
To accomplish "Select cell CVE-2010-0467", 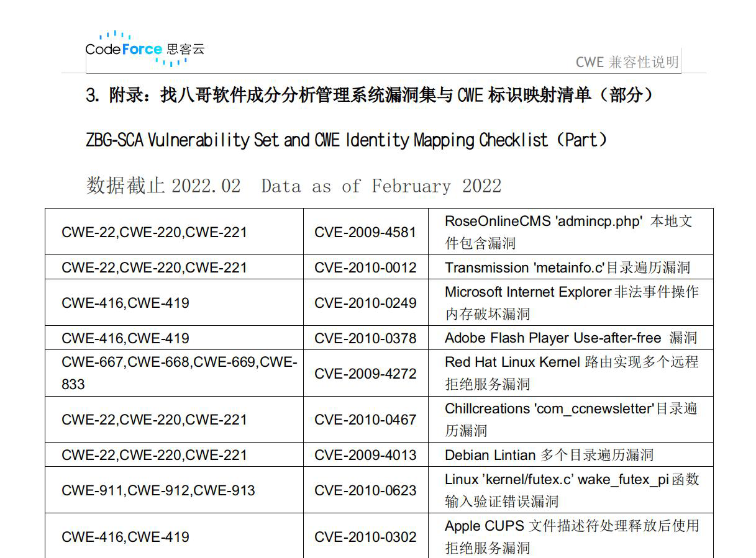I will click(366, 419).
